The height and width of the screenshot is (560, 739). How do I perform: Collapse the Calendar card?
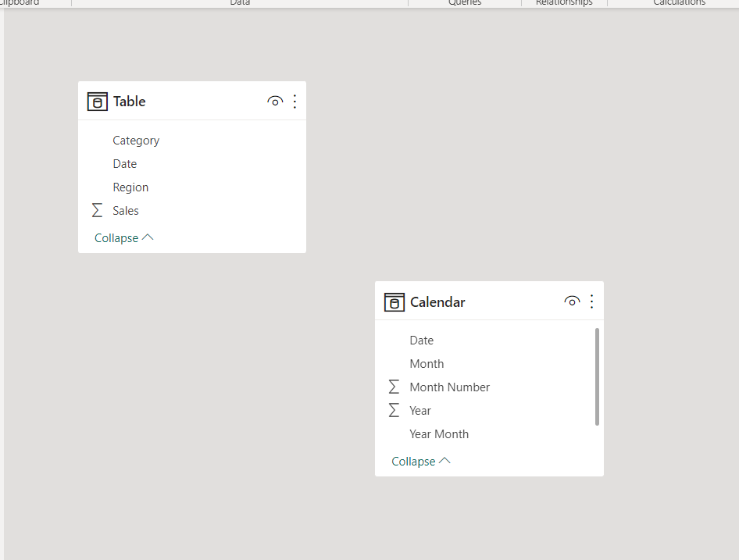[x=421, y=462]
